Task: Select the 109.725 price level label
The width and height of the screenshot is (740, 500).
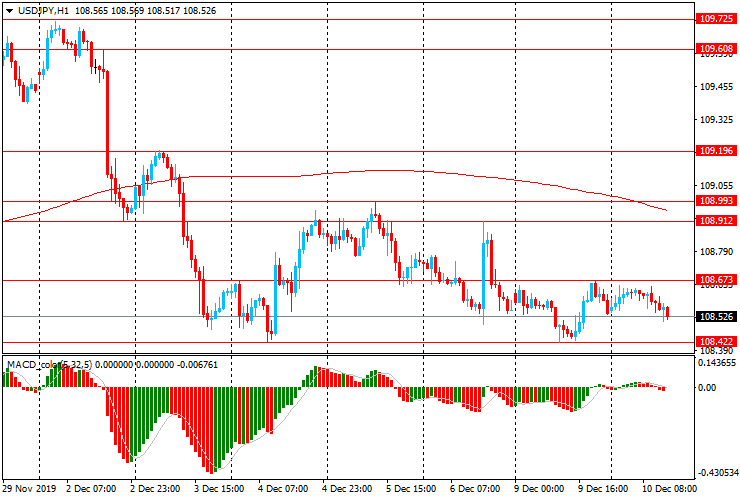Action: [x=716, y=19]
